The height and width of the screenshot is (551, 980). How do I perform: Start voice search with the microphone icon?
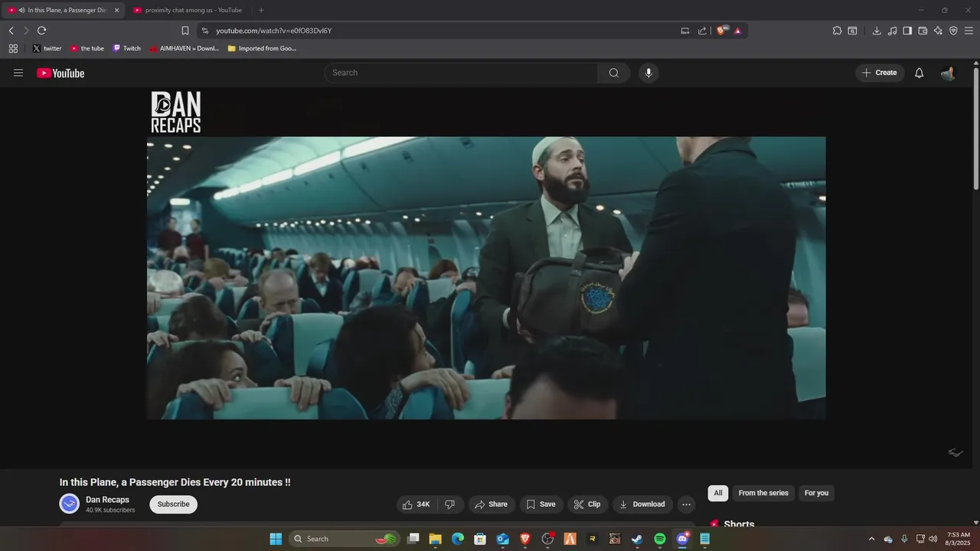(648, 73)
